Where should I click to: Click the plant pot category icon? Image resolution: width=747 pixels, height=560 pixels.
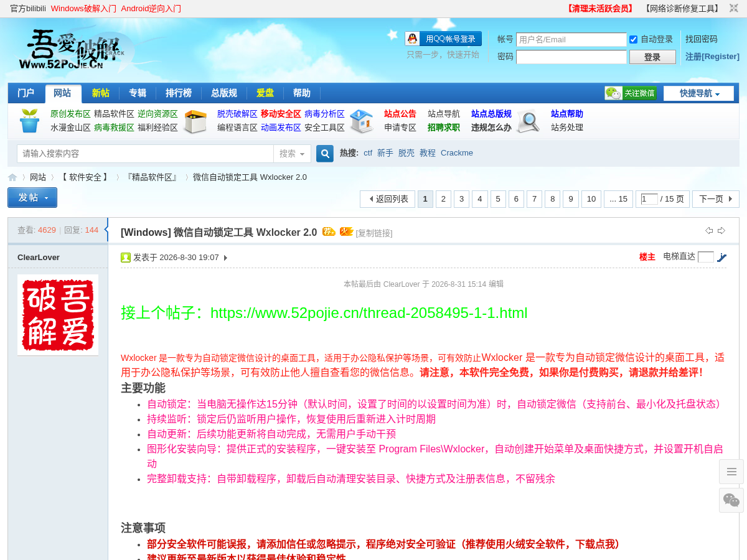click(x=29, y=121)
